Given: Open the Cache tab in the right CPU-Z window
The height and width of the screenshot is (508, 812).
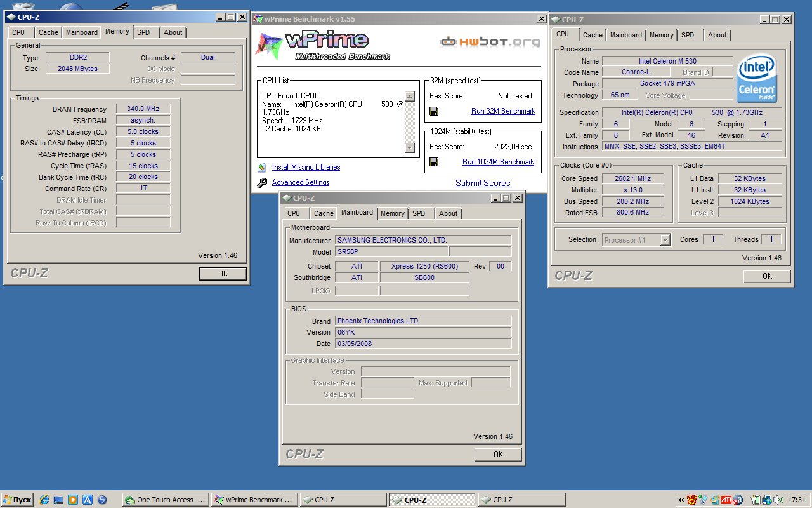Looking at the screenshot, I should click(593, 35).
